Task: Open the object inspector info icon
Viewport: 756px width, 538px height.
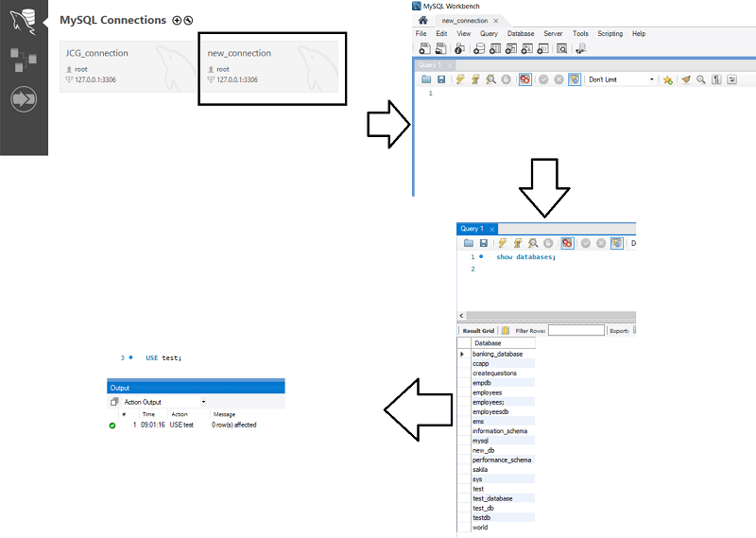Action: point(459,48)
